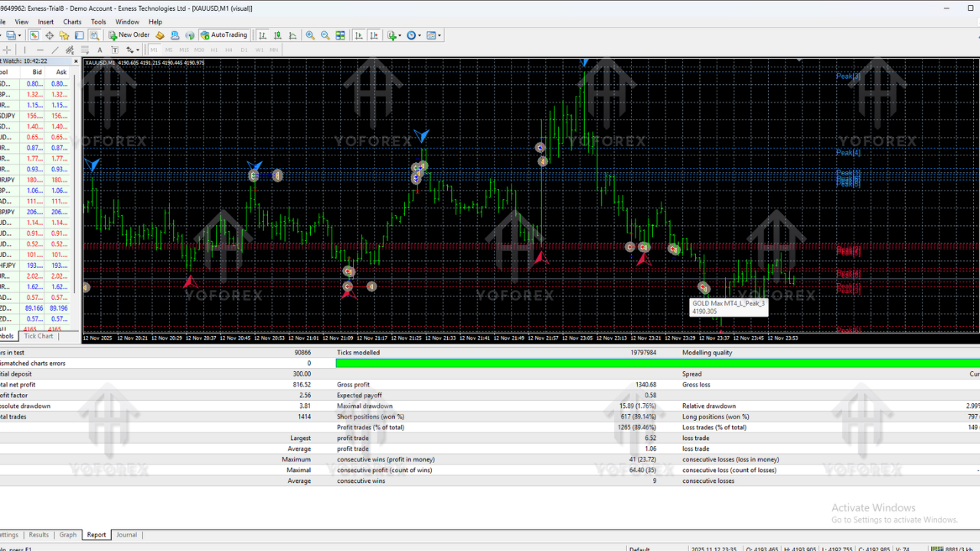Open the Charts menu
The width and height of the screenshot is (980, 551).
pos(72,21)
